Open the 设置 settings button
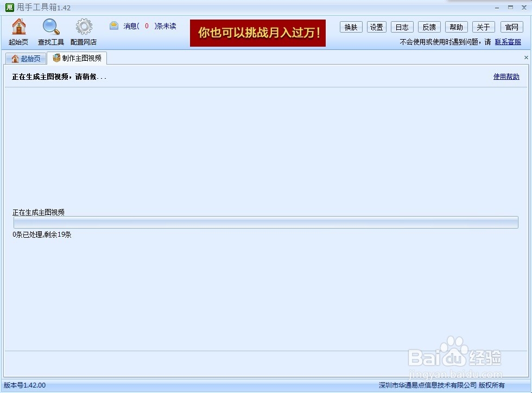This screenshot has height=393, width=532. coord(376,27)
